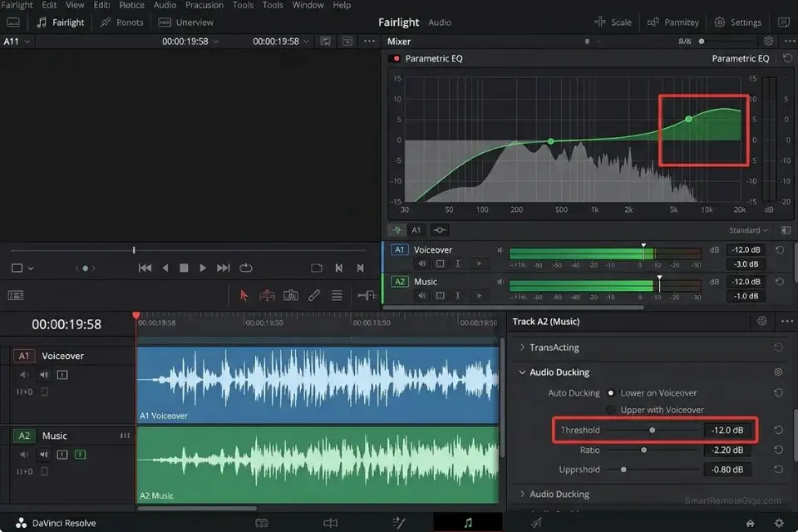Toggle loop playback

246,268
